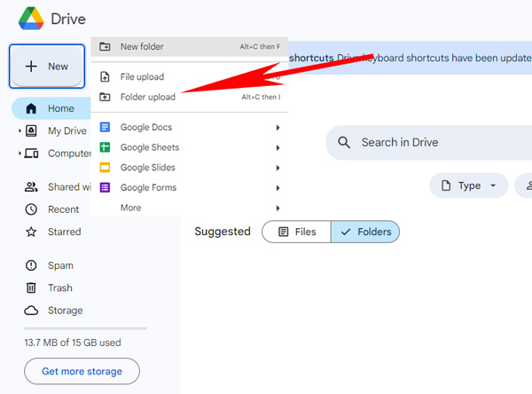Click the New folder icon

click(105, 46)
